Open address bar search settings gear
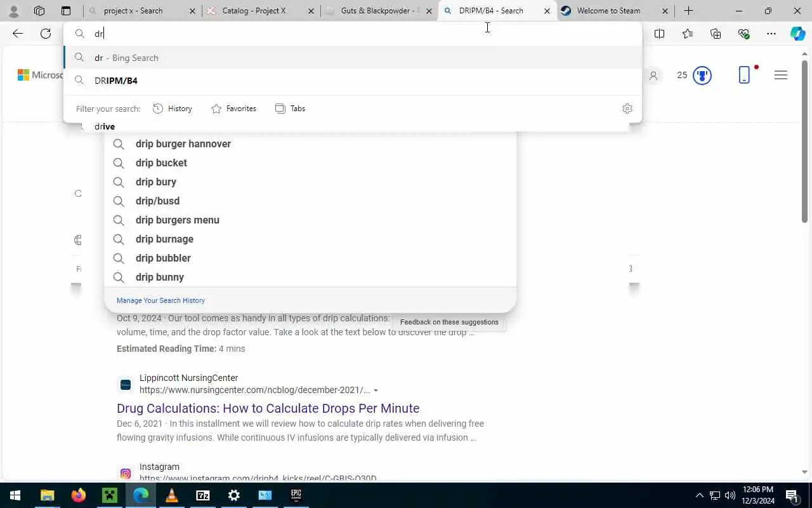This screenshot has height=508, width=812. [x=627, y=109]
